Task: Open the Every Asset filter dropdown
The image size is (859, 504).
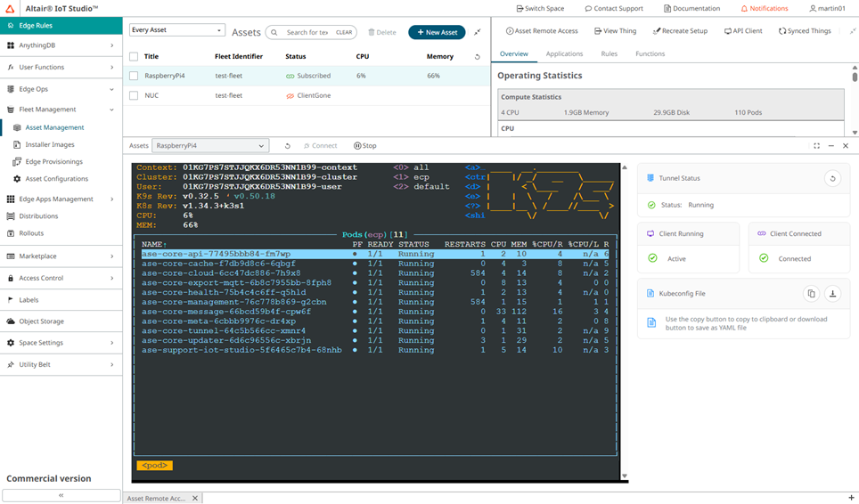Action: [177, 30]
